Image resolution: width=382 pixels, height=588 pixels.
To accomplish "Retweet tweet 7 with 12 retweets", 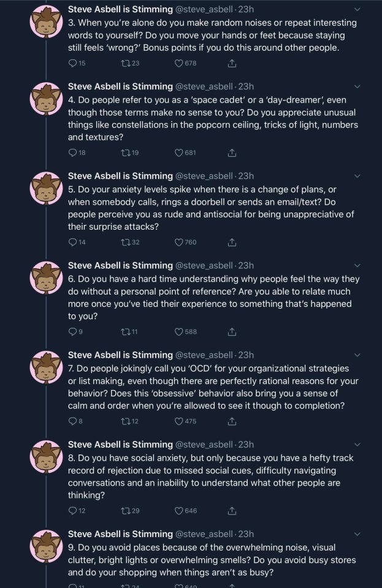I will pyautogui.click(x=125, y=421).
